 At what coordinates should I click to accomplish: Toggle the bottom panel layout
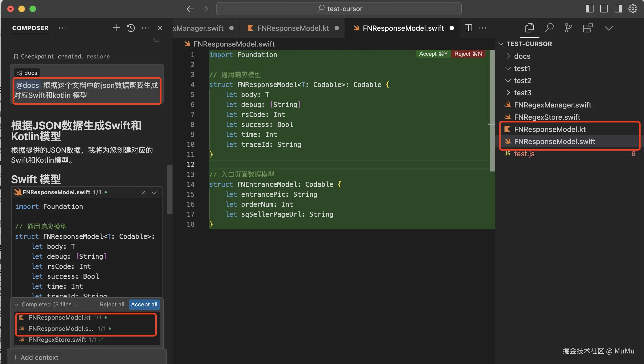click(x=604, y=9)
